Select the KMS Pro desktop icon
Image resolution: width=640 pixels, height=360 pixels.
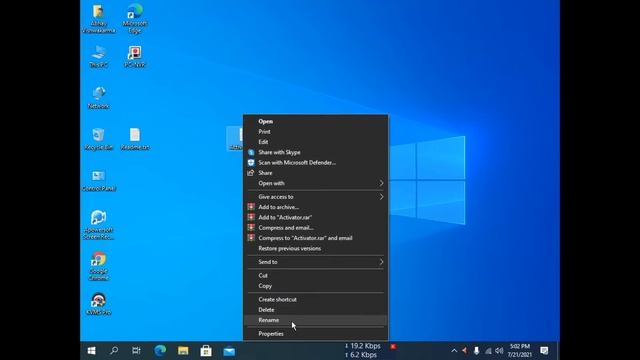point(98,304)
